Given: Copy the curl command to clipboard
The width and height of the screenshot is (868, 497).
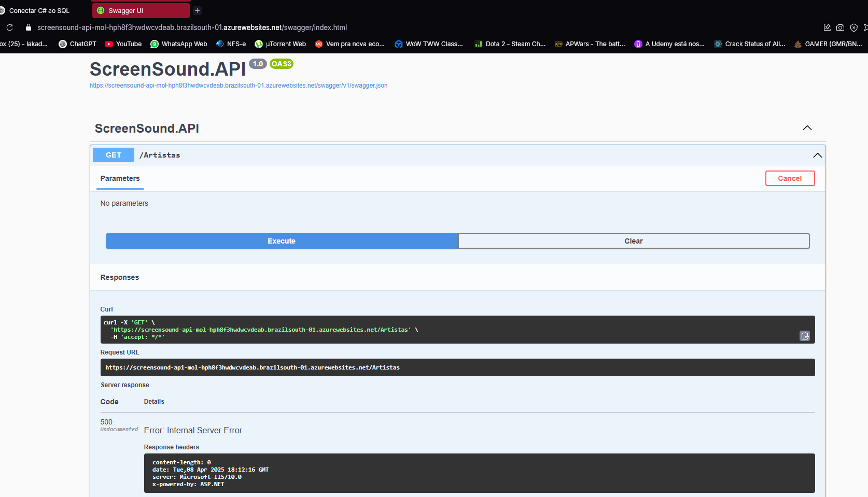Looking at the screenshot, I should [x=805, y=336].
